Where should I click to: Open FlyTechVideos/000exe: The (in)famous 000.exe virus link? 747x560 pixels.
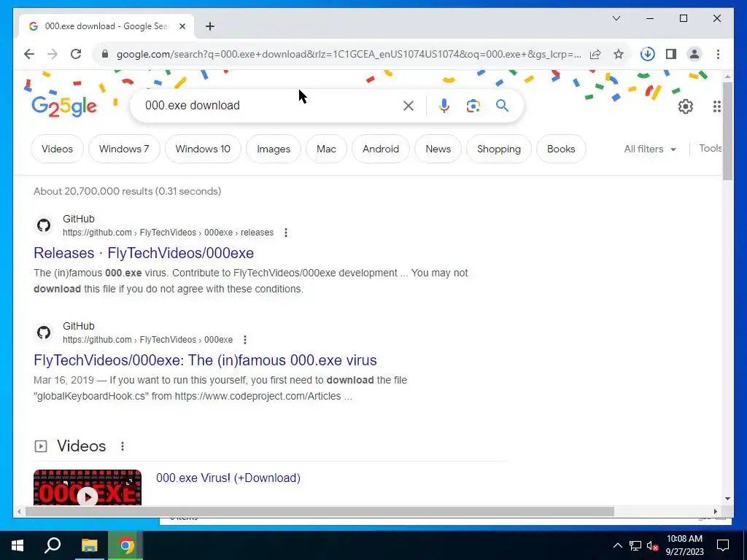pos(205,360)
